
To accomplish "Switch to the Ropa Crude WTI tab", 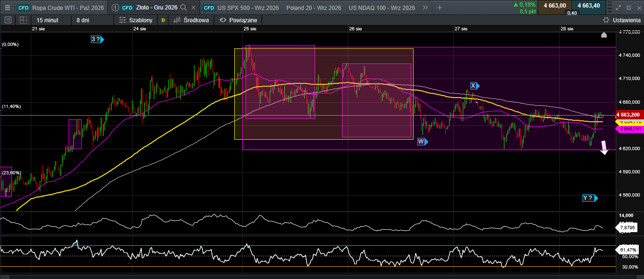I will [61, 8].
